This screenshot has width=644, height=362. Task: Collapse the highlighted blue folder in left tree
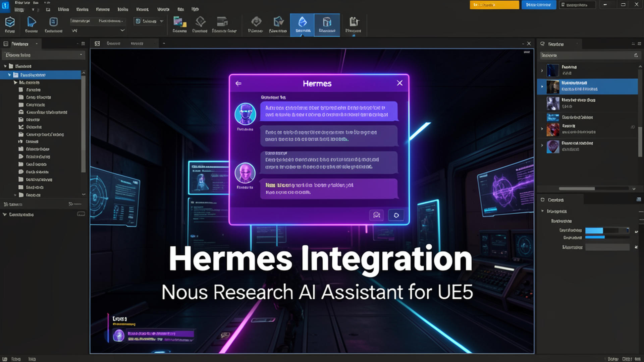point(9,75)
